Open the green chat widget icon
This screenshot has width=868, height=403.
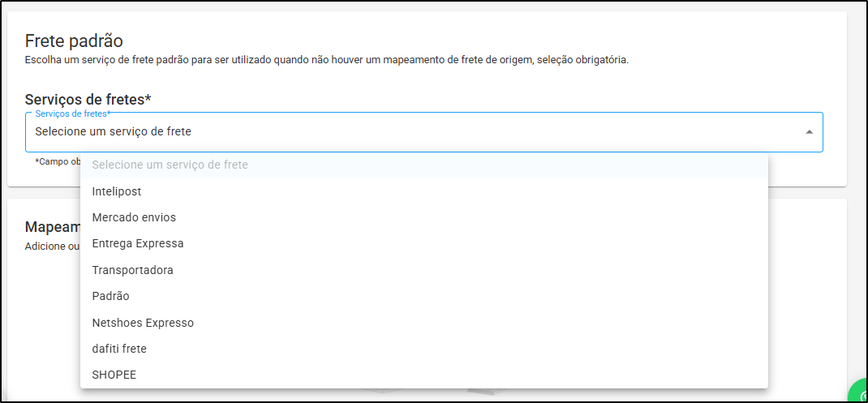859,391
